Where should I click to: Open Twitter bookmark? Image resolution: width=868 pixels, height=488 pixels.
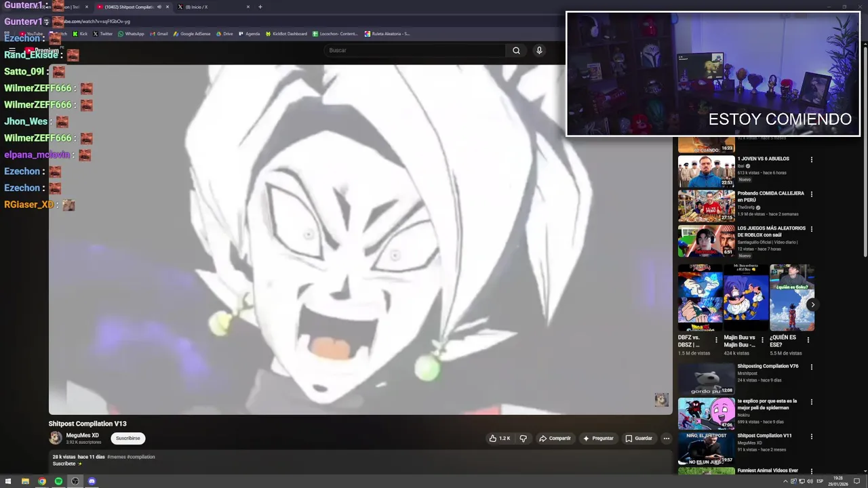click(102, 33)
